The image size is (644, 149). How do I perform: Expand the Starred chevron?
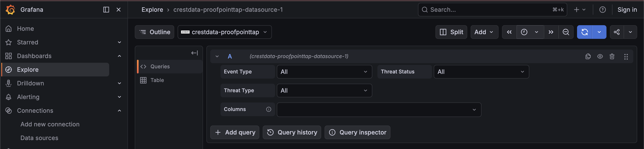(119, 42)
